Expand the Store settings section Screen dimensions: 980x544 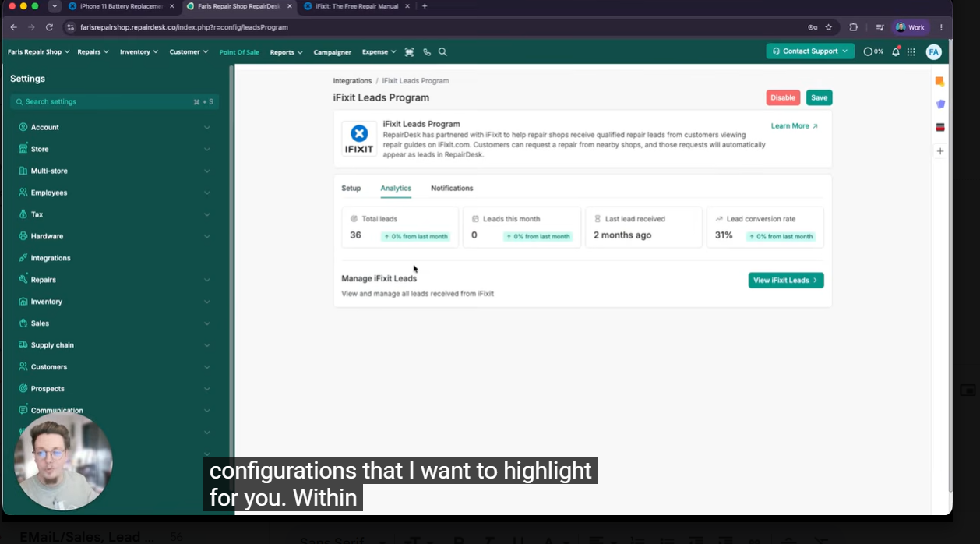[115, 149]
